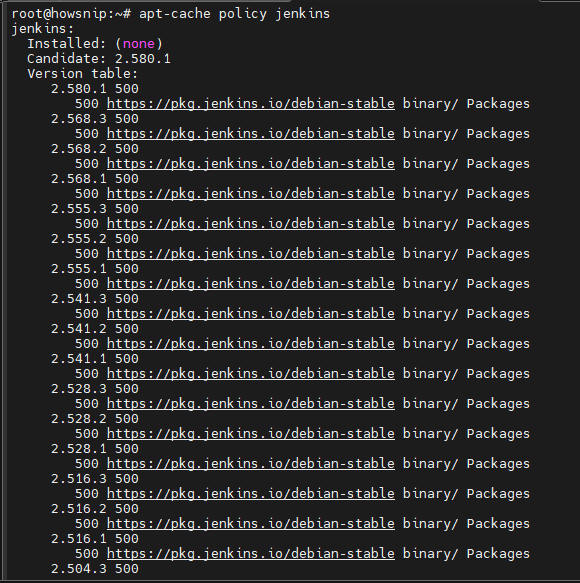Click the version entry '2.555.1 500'

(95, 269)
